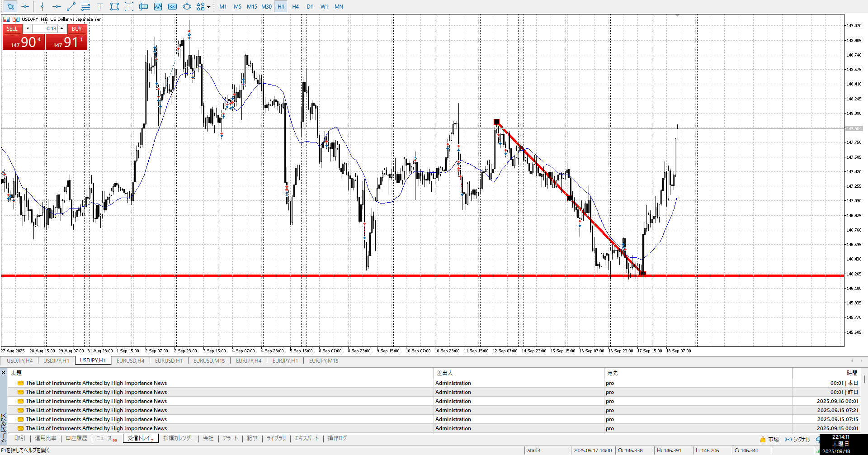Choose the equidistant channel tool
This screenshot has width=868, height=455.
pos(85,6)
